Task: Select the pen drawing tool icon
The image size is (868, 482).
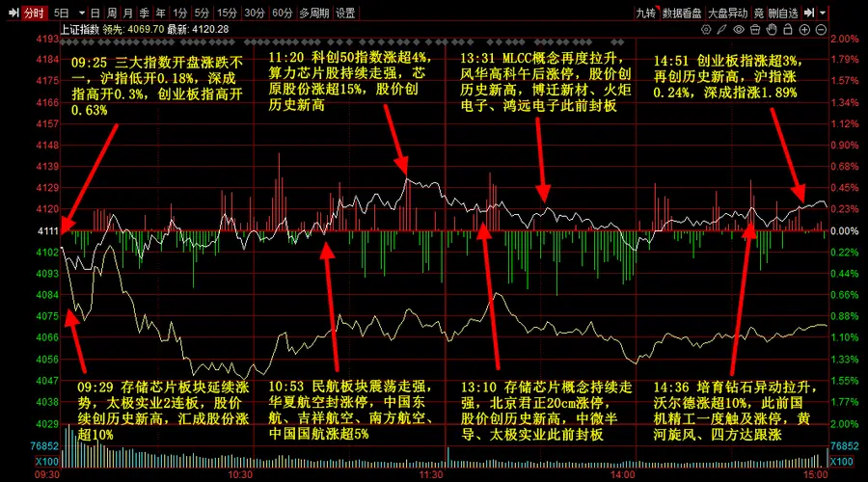Action: point(721,29)
